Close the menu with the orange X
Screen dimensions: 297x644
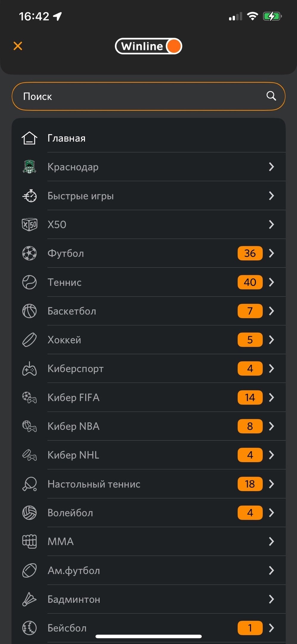[x=18, y=46]
